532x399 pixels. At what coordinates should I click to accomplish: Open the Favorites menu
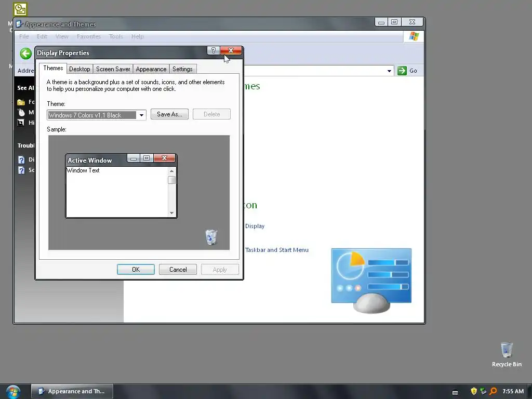[88, 36]
